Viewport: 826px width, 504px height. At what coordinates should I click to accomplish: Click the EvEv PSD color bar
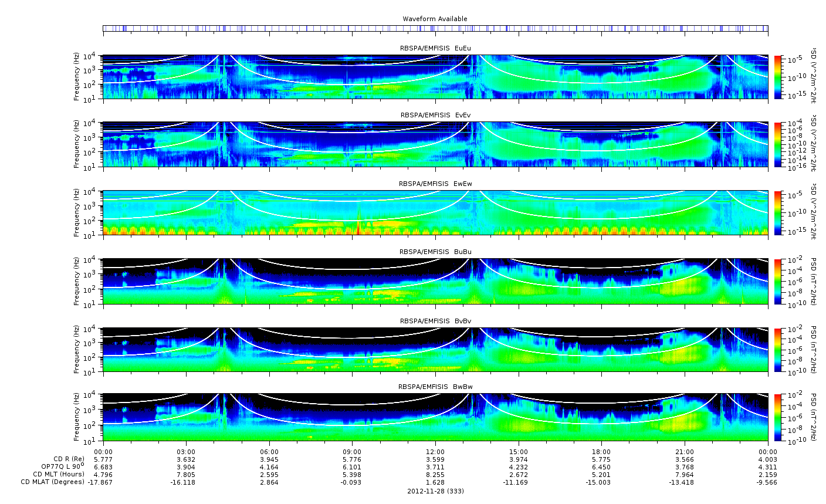click(778, 144)
